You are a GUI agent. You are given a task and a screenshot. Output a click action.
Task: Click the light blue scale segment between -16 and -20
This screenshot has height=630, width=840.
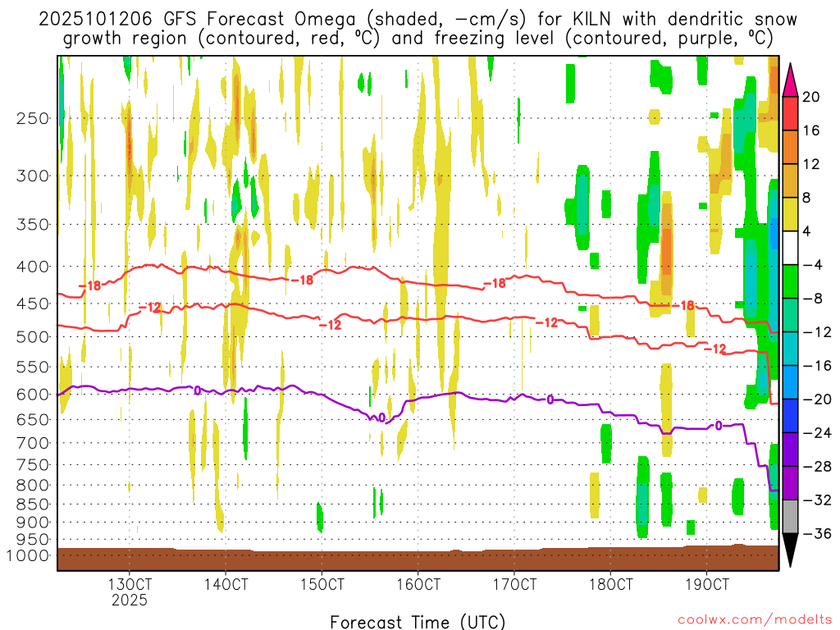click(790, 382)
